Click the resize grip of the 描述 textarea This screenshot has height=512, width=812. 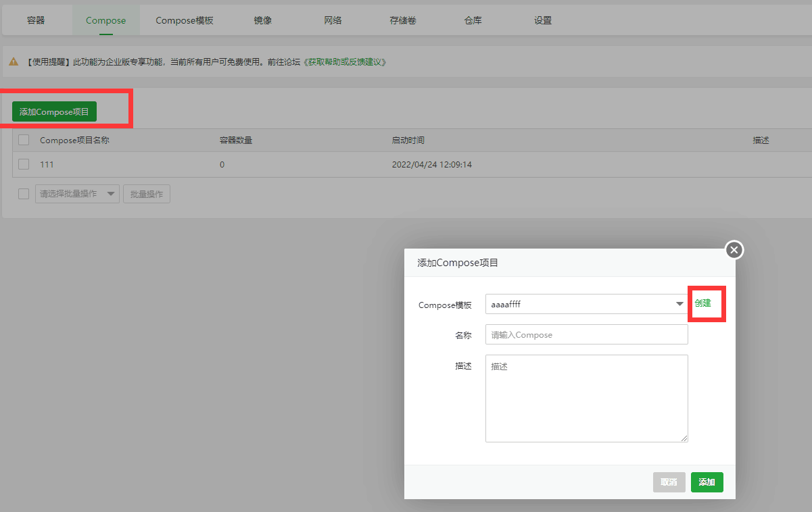pyautogui.click(x=684, y=438)
